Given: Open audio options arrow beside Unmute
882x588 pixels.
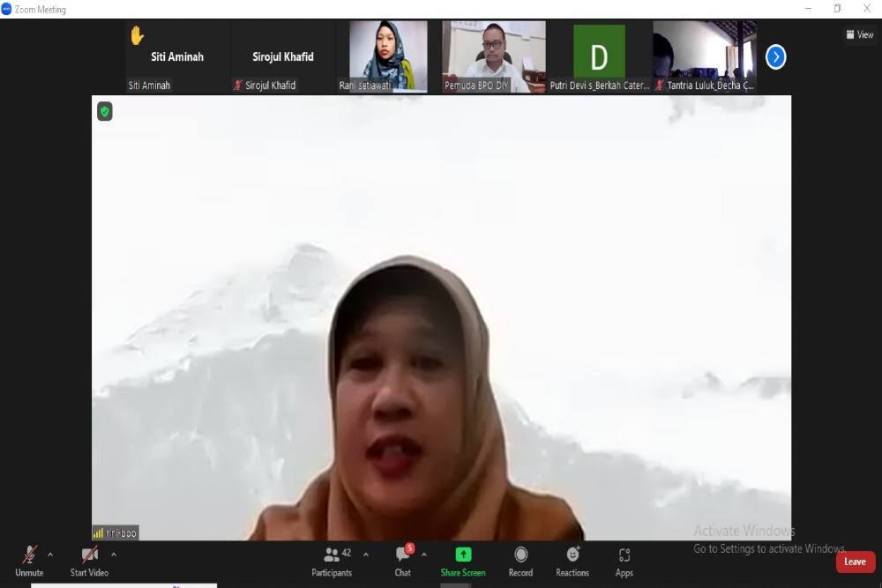Looking at the screenshot, I should click(50, 555).
